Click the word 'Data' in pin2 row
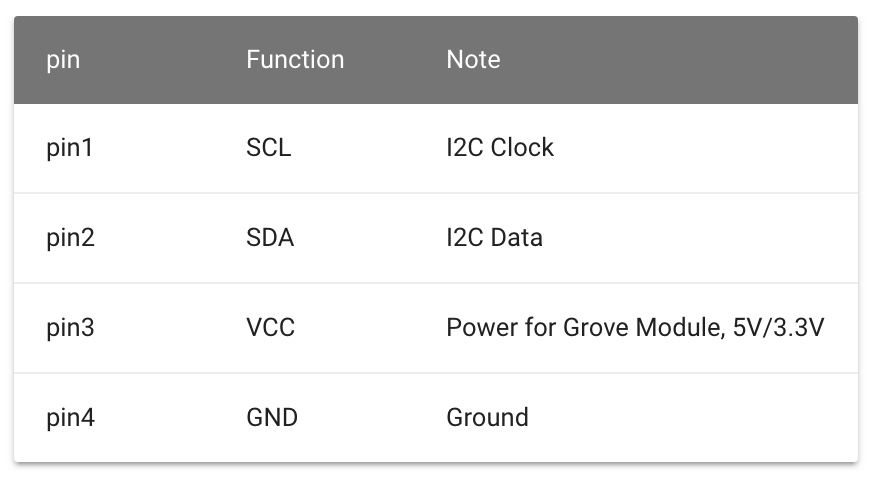 click(517, 237)
